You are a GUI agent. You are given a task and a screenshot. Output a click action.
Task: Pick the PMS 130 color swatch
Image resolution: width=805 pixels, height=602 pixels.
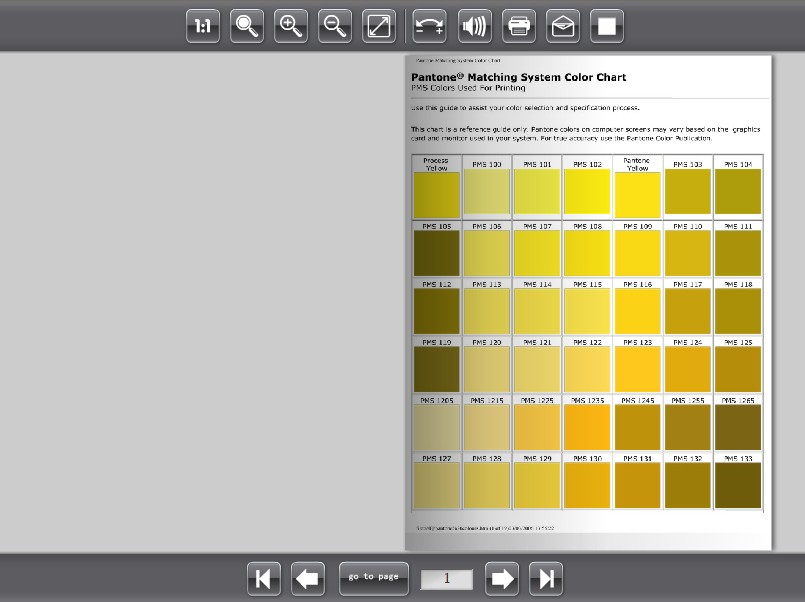pyautogui.click(x=587, y=485)
